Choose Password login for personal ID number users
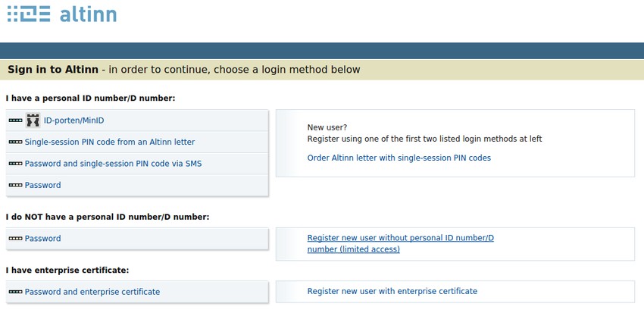The width and height of the screenshot is (644, 313). coord(43,185)
